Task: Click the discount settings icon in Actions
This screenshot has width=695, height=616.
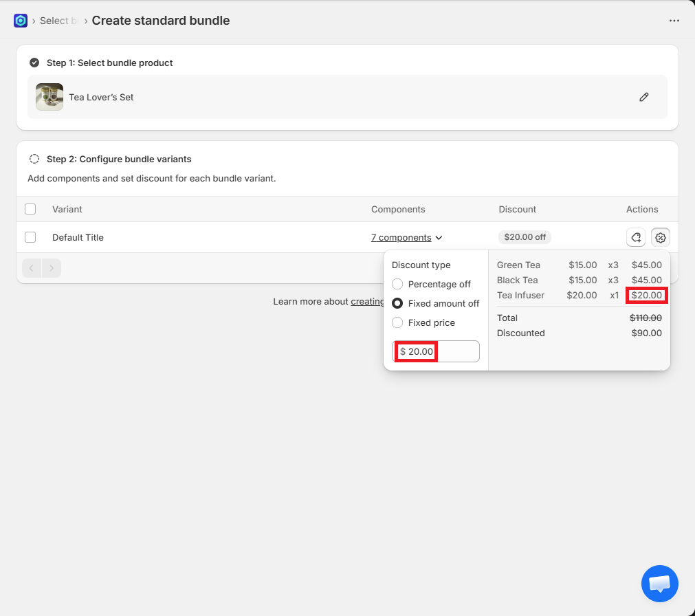Action: coord(661,237)
